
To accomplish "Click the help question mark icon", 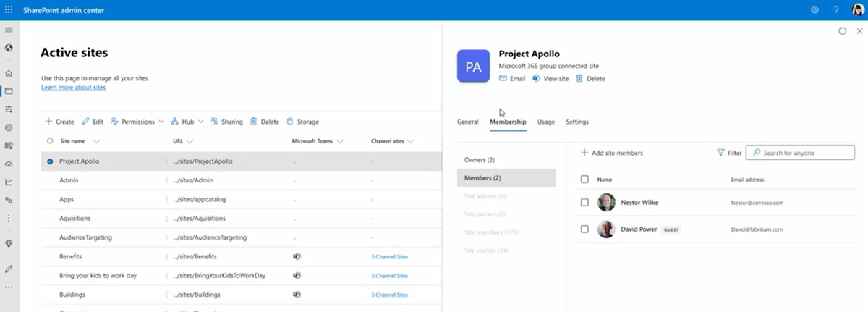I will coord(836,9).
